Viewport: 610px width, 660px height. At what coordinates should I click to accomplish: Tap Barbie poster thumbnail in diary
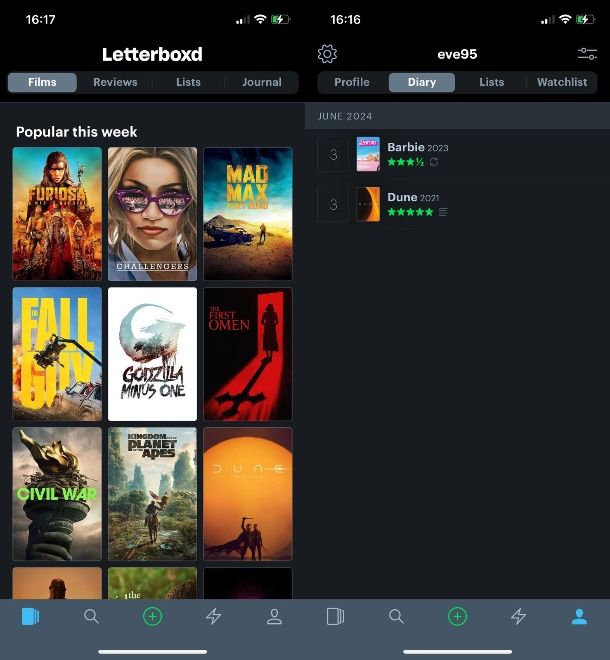(368, 154)
